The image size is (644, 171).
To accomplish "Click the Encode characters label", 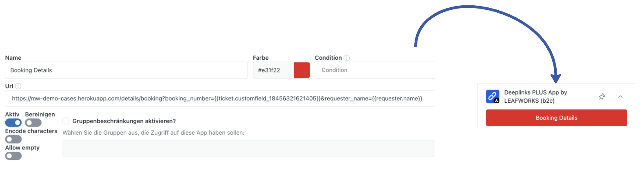I will pos(31,131).
